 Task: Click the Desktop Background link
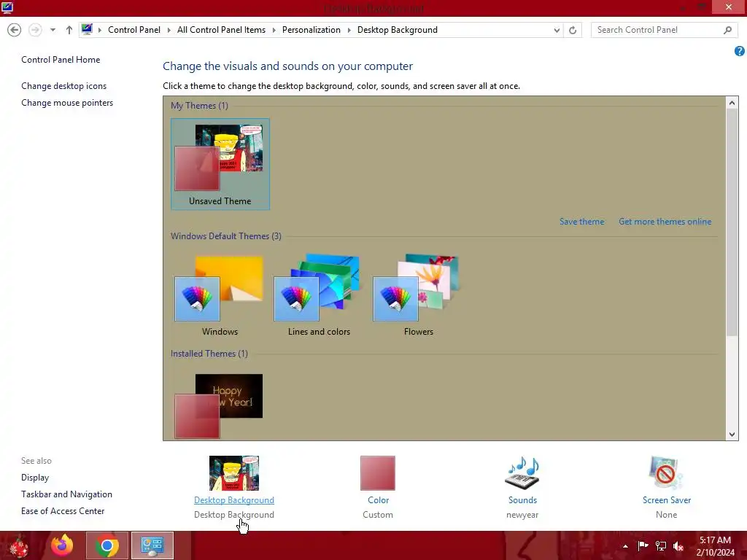(234, 500)
